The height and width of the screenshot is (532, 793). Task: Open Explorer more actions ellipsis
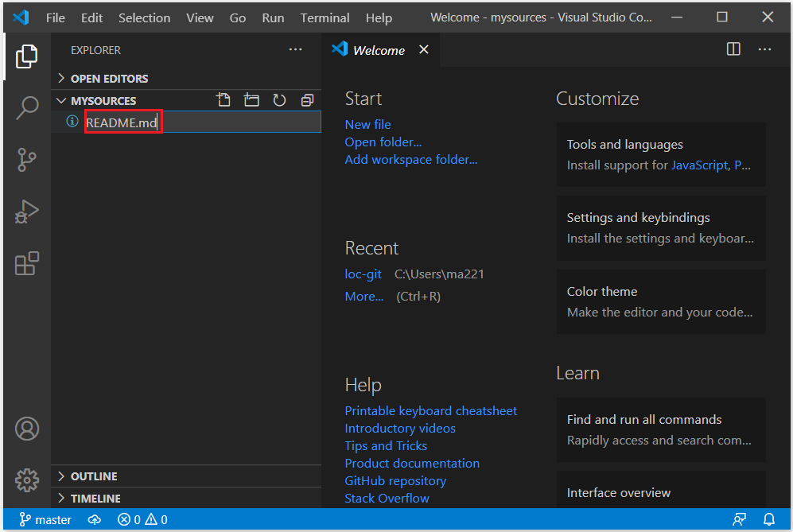295,49
